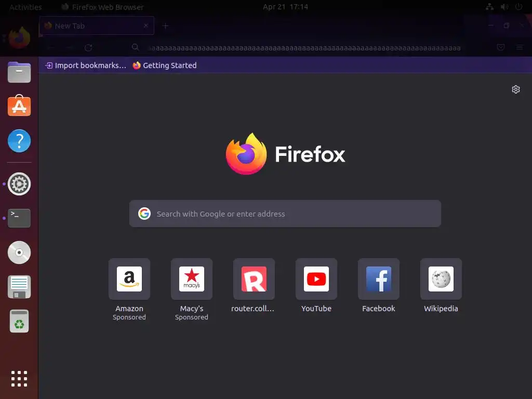532x399 pixels.
Task: Click the Google logo in search box
Action: pos(144,214)
